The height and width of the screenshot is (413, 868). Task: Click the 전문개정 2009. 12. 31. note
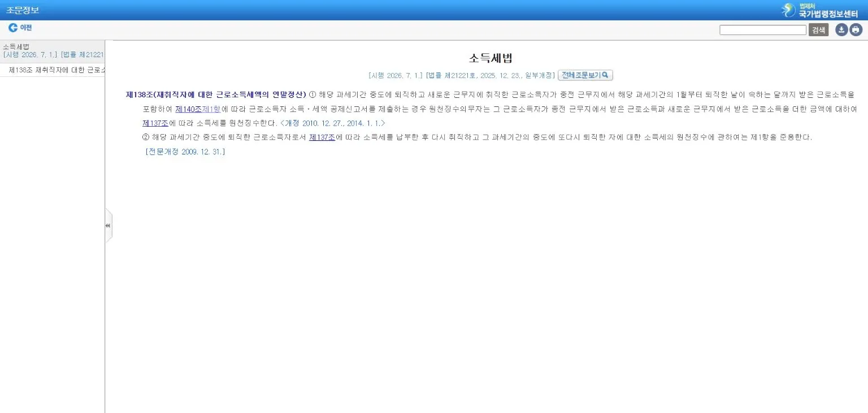pos(185,152)
